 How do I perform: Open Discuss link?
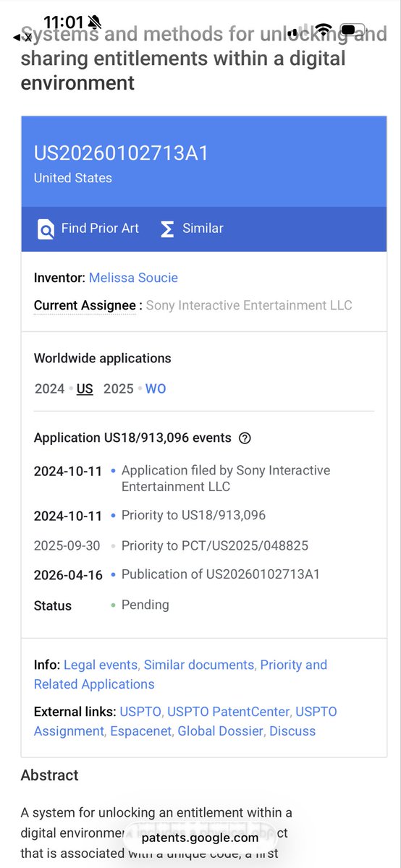292,731
